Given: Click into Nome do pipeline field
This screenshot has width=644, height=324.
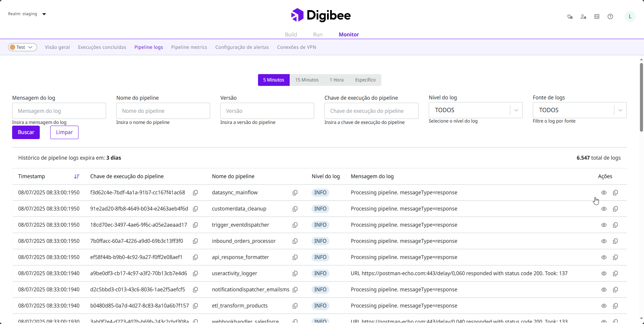Looking at the screenshot, I should 163,111.
